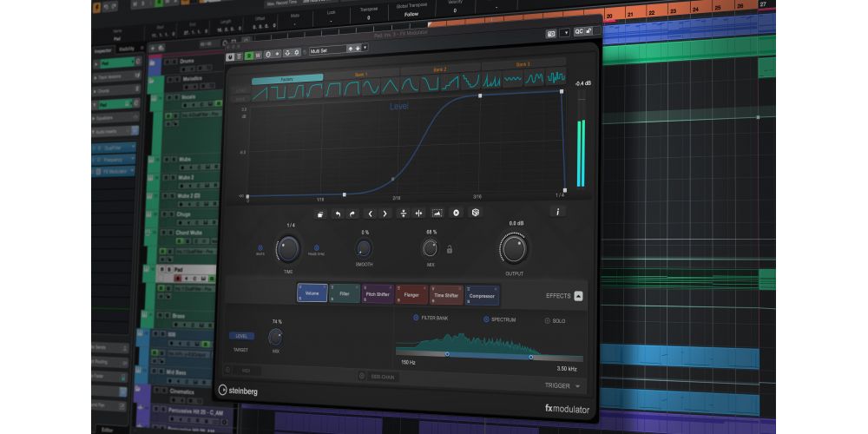Viewport: 868px width, 434px height.
Task: Select the Filter effect module
Action: point(345,294)
